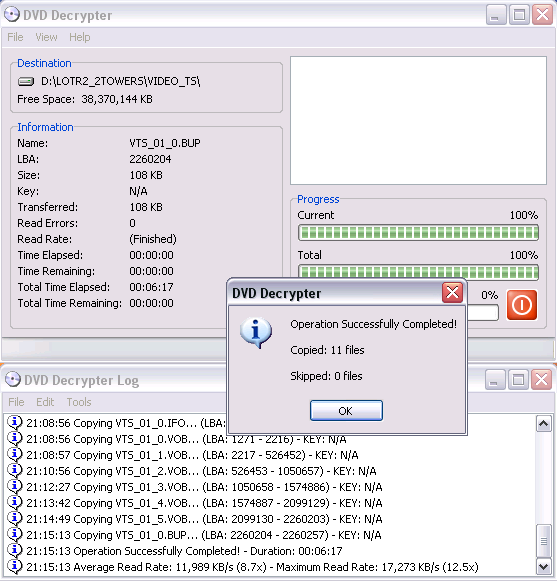The image size is (557, 581).
Task: Confirm the completion dialog with OK
Action: tap(346, 411)
